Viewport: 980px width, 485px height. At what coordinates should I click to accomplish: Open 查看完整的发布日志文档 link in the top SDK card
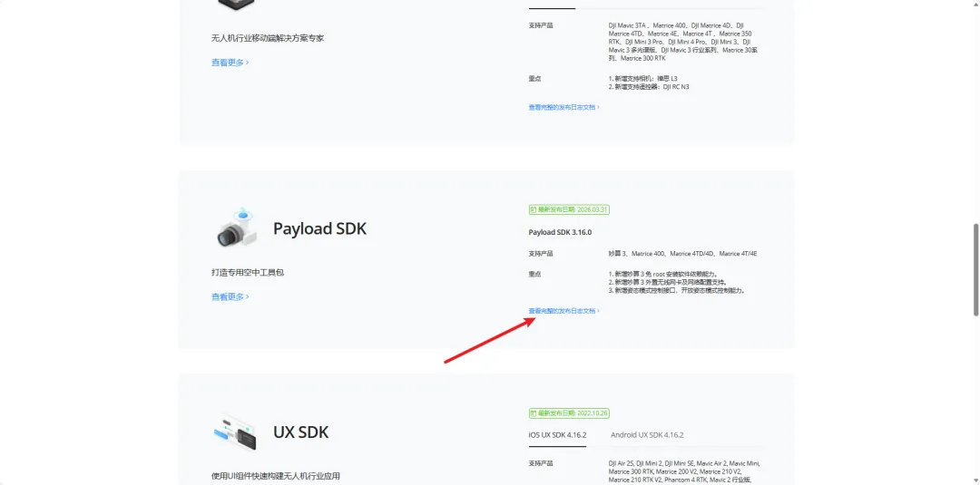pyautogui.click(x=563, y=107)
